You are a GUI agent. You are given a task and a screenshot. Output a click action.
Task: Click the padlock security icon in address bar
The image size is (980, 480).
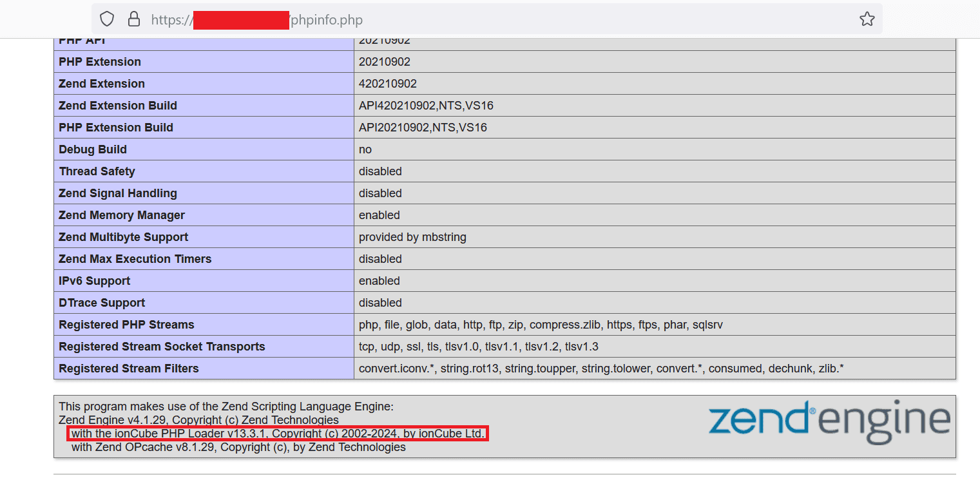(x=133, y=19)
